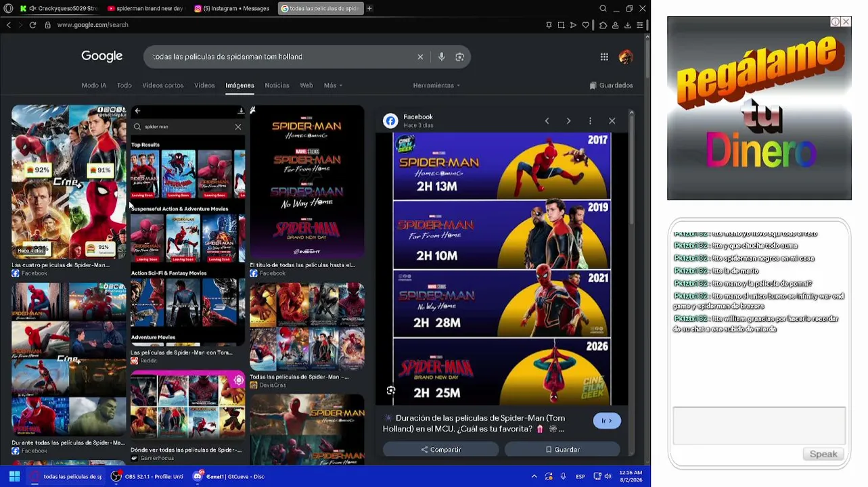Switch to the Instagram Messages tab

232,8
